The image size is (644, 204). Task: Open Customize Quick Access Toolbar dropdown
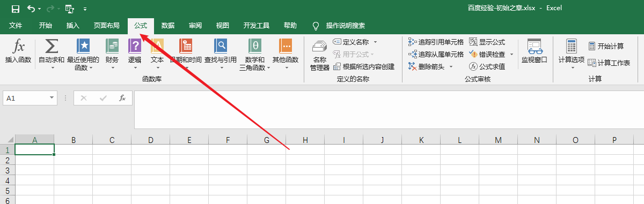pos(85,9)
